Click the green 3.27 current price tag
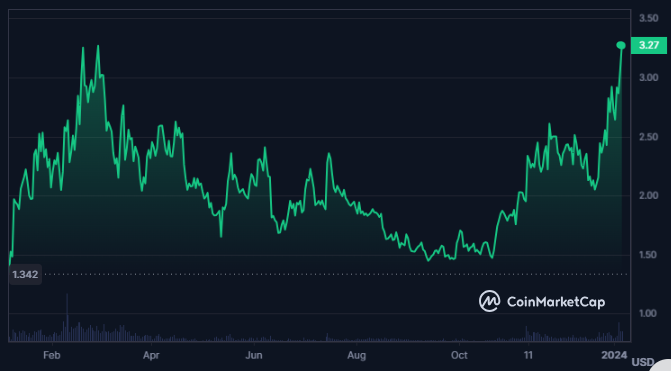The image size is (671, 371). click(x=649, y=45)
